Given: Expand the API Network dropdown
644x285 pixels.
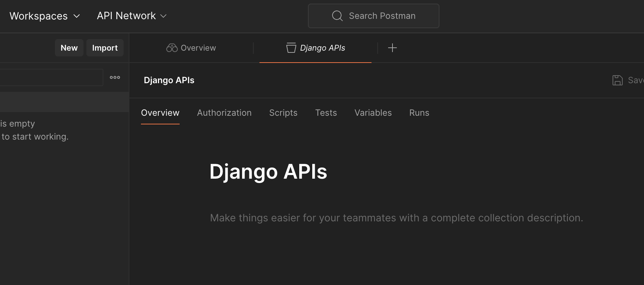Looking at the screenshot, I should pos(132,16).
